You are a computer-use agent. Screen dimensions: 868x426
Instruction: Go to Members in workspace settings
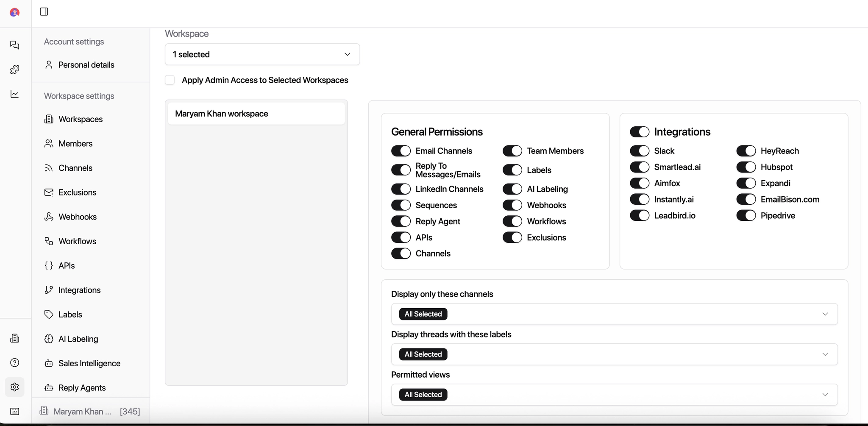tap(75, 144)
